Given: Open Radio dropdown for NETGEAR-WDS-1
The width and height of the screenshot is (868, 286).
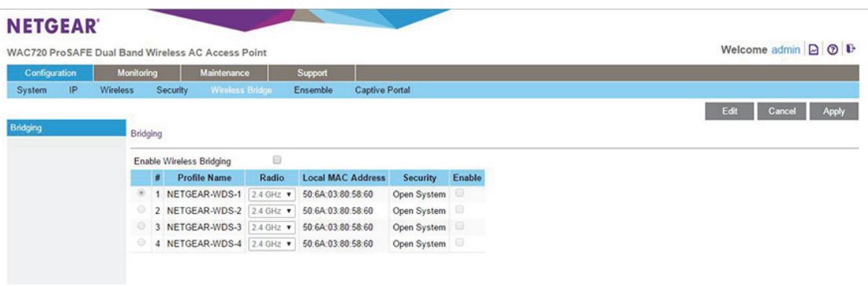Looking at the screenshot, I should click(x=272, y=195).
